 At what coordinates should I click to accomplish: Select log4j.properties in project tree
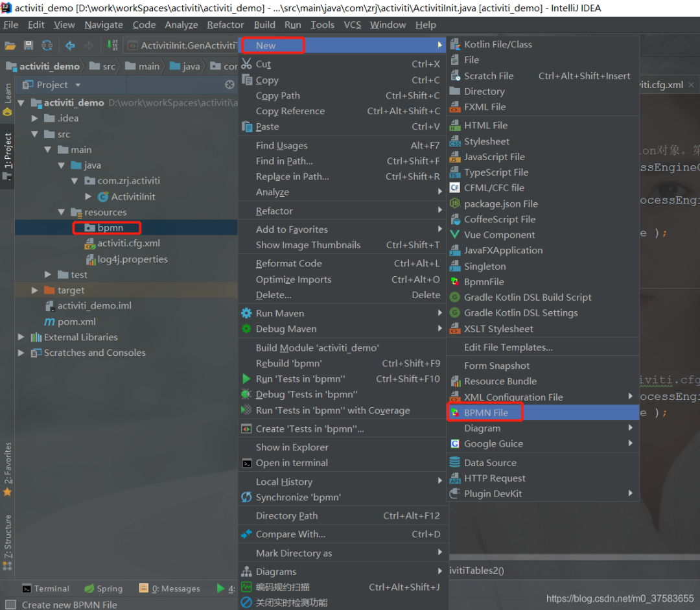pyautogui.click(x=127, y=259)
